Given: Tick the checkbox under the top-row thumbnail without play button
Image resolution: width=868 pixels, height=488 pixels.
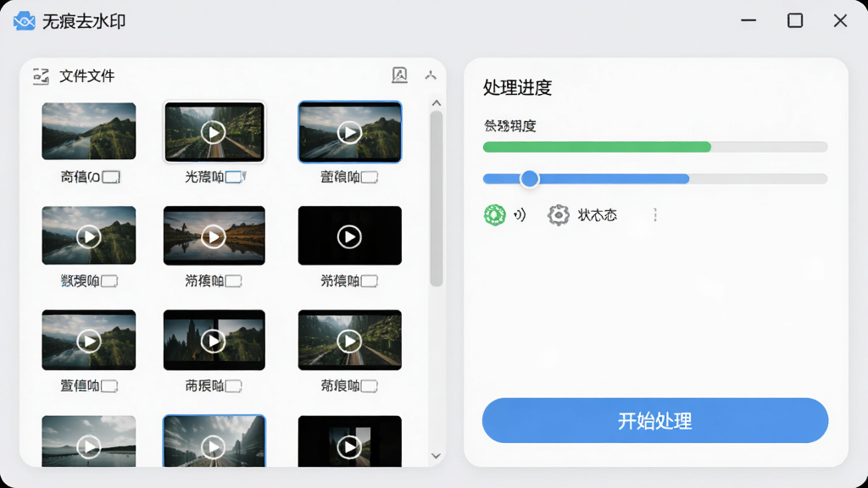Looking at the screenshot, I should pyautogui.click(x=111, y=177).
